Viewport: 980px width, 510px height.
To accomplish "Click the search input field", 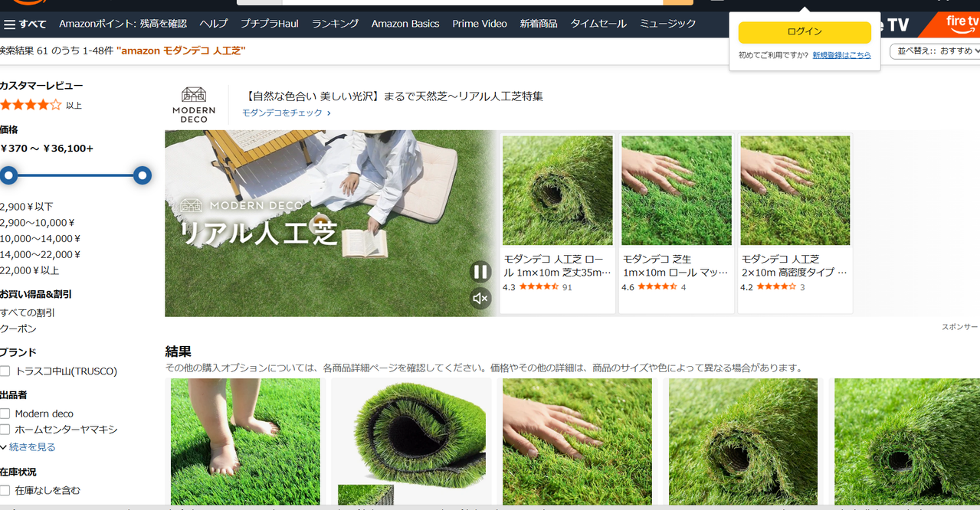I will [471, 2].
